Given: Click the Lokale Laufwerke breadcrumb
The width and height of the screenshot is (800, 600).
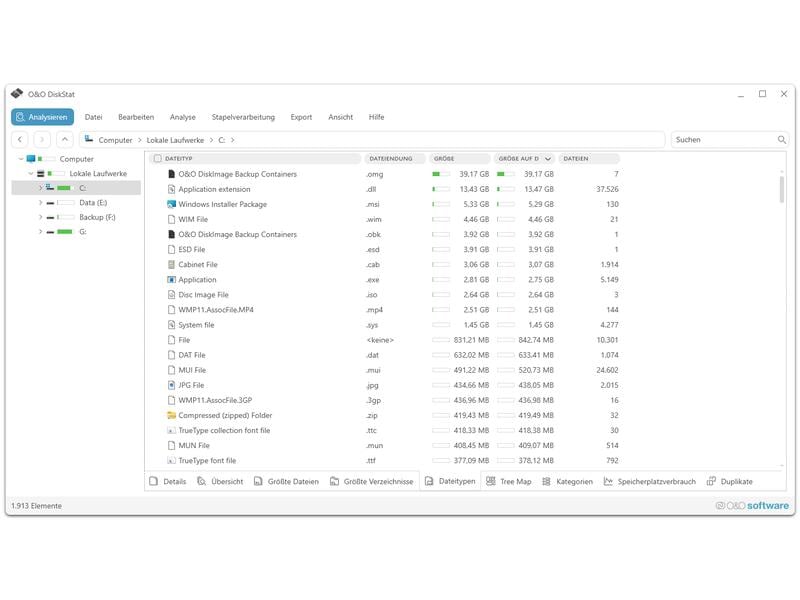Looking at the screenshot, I should point(175,140).
